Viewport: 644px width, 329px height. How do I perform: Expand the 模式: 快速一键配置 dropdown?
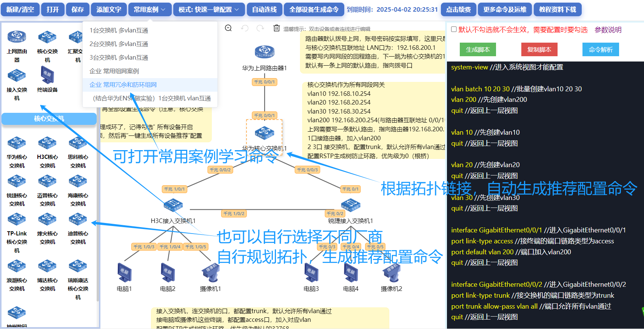tap(208, 9)
